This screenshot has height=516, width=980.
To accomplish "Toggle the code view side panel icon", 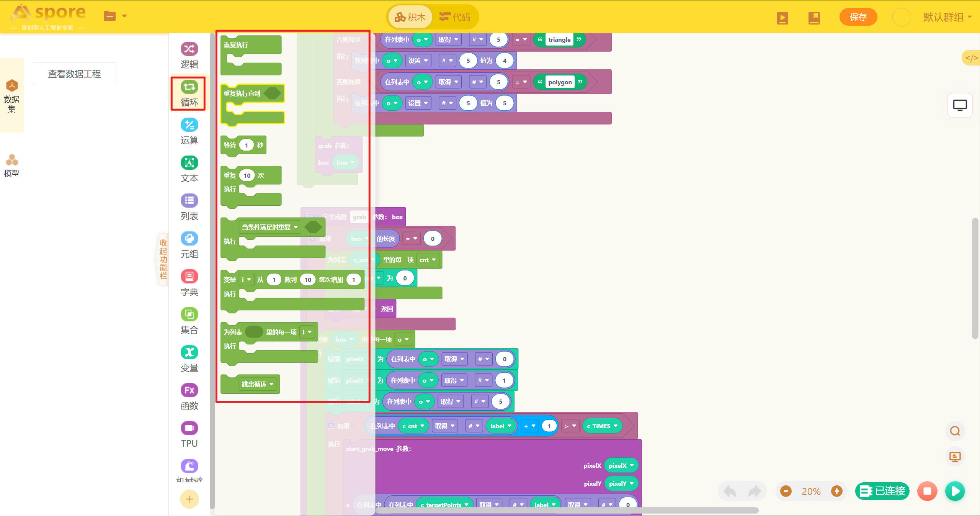I will (971, 58).
